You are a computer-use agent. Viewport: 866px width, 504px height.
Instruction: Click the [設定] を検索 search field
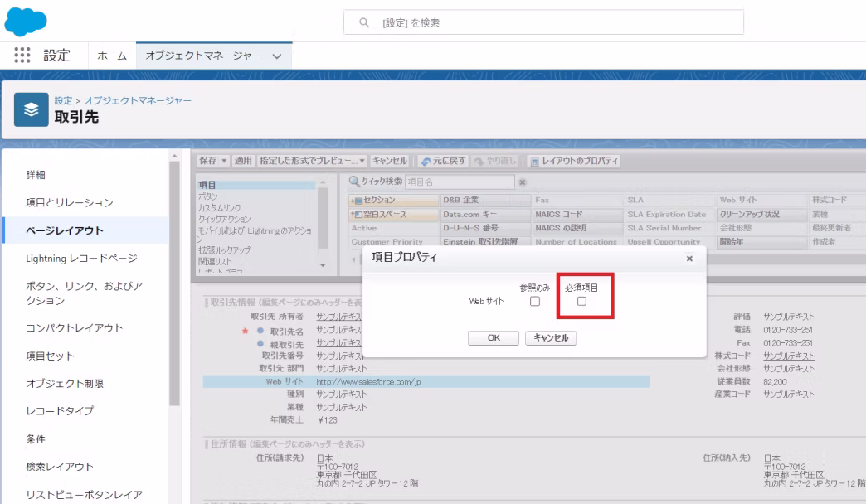[x=543, y=22]
